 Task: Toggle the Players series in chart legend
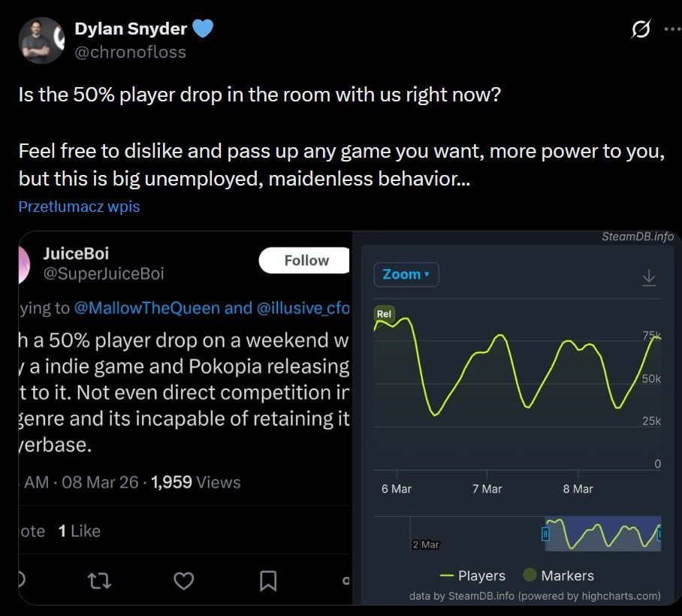(x=472, y=575)
